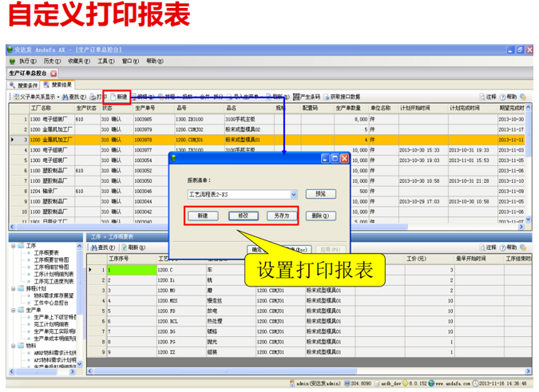Screen dimensions: 539x392
Task: Click the 预览 preview button in dialog
Action: pos(320,194)
